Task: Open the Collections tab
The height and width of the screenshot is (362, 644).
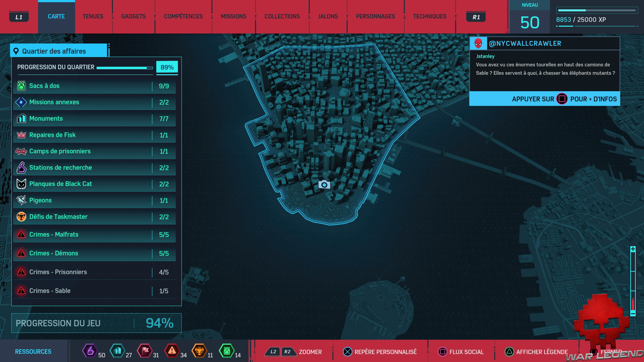Action: tap(282, 16)
